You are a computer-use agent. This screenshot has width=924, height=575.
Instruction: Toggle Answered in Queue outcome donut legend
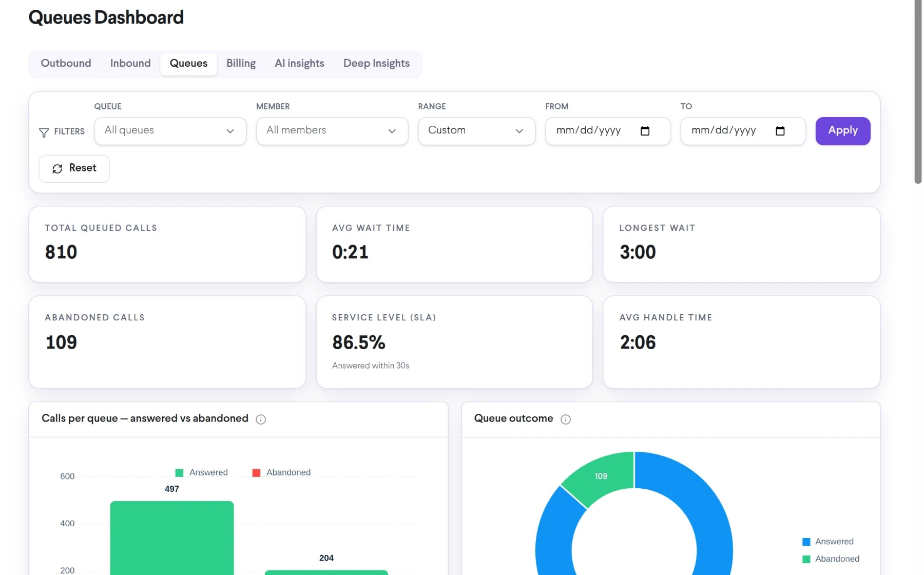[x=828, y=542]
